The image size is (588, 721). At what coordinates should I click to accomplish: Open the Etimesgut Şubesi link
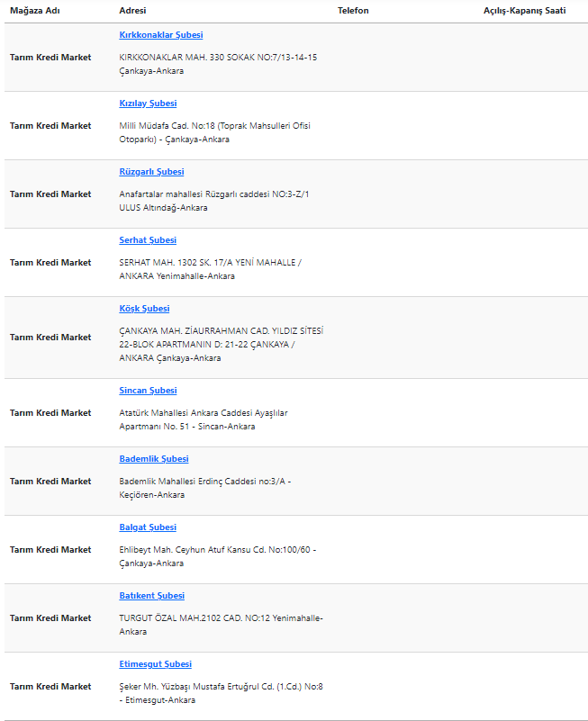[x=156, y=665]
